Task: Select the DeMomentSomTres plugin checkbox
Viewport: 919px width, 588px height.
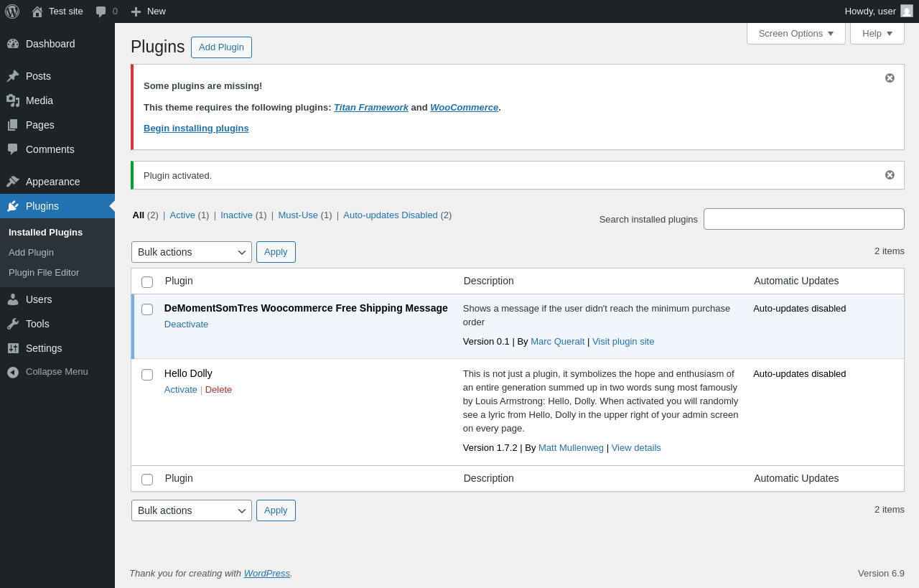Action: click(147, 309)
